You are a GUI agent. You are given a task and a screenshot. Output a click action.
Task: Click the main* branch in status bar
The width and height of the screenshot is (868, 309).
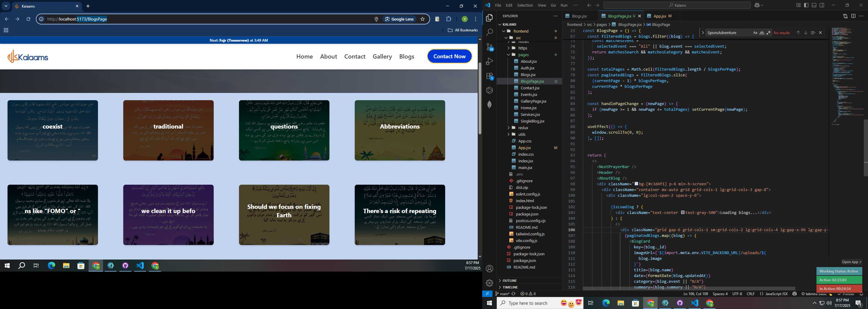click(x=502, y=294)
